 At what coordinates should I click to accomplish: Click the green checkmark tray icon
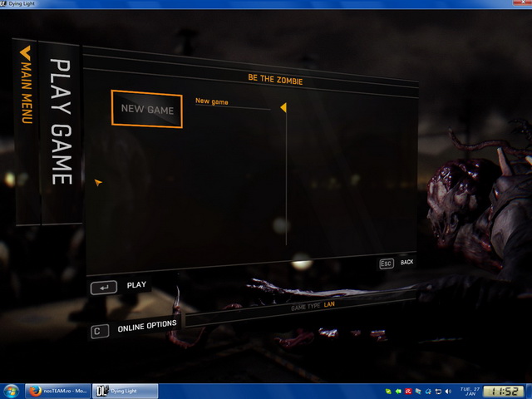pyautogui.click(x=388, y=392)
